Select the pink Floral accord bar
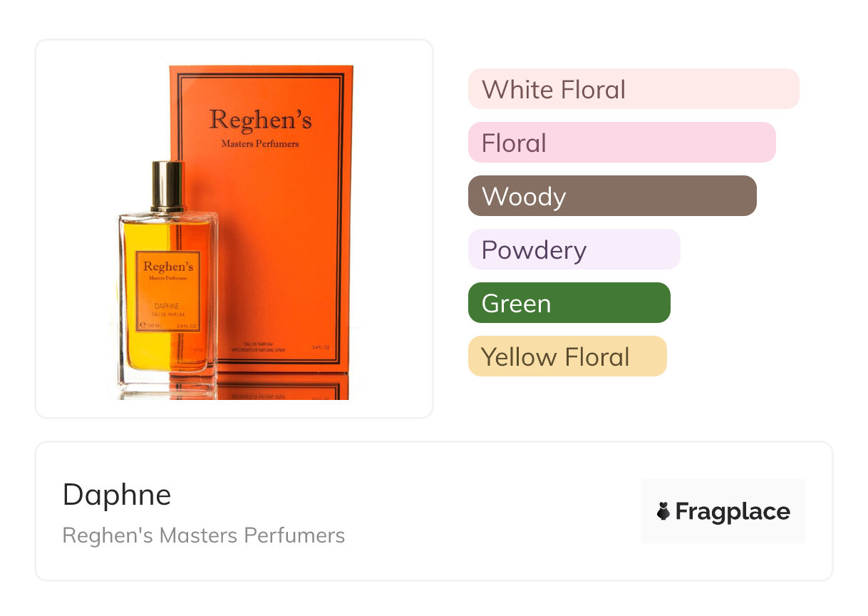The height and width of the screenshot is (616, 868). coord(621,143)
